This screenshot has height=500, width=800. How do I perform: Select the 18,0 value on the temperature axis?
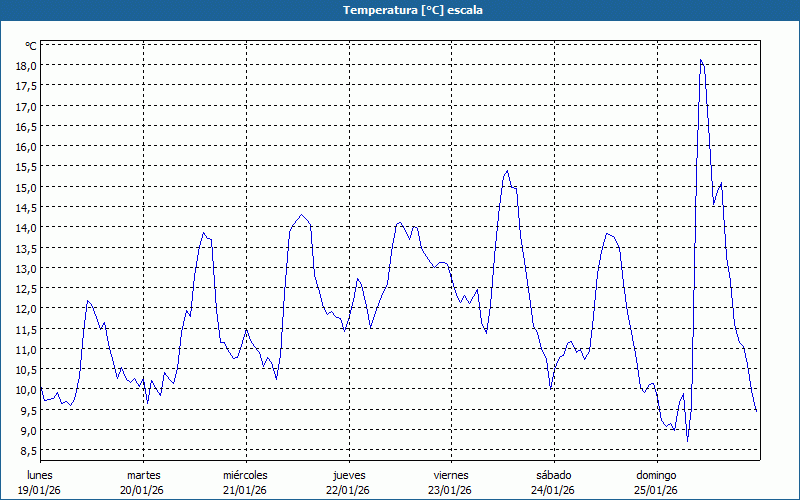(26, 66)
